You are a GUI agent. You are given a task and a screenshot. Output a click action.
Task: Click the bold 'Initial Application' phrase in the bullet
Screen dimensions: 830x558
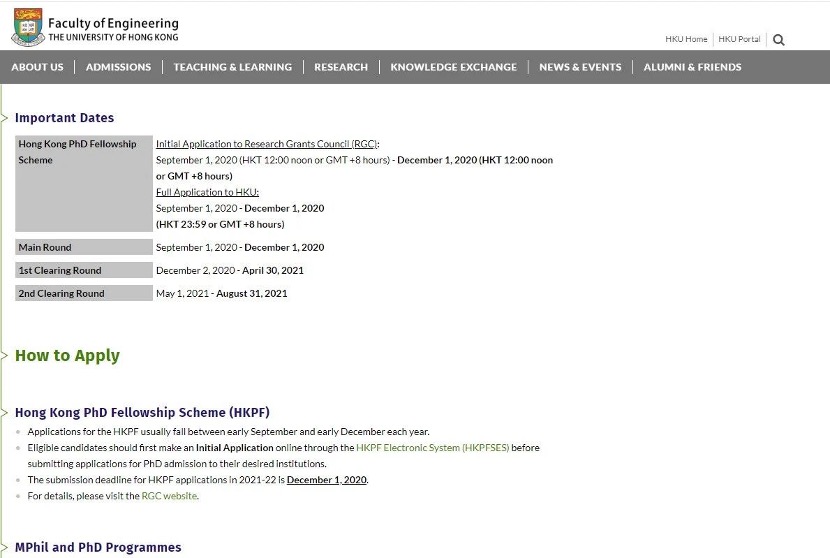[234, 448]
